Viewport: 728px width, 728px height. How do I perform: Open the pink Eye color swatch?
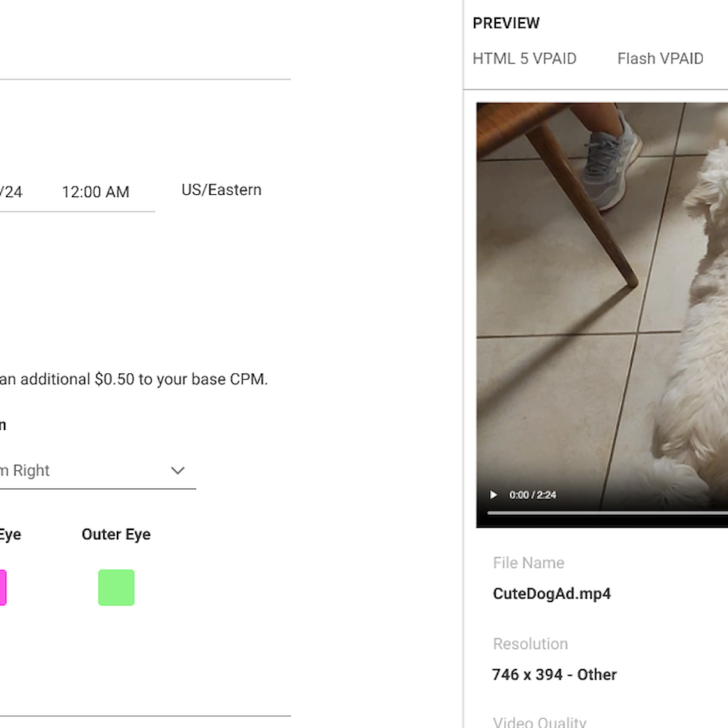pyautogui.click(x=2, y=588)
